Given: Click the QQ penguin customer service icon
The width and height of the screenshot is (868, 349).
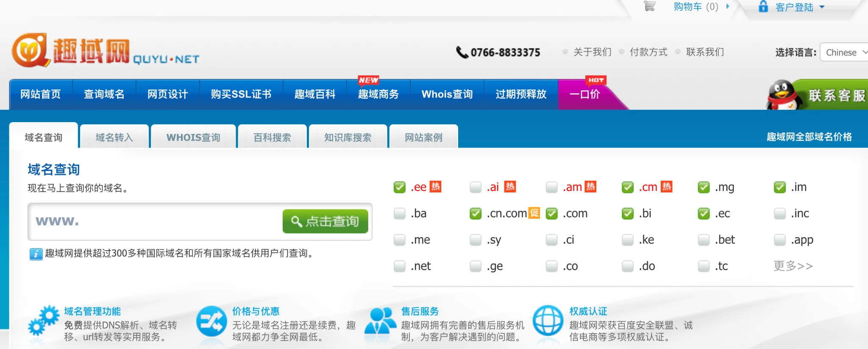Looking at the screenshot, I should click(x=782, y=95).
